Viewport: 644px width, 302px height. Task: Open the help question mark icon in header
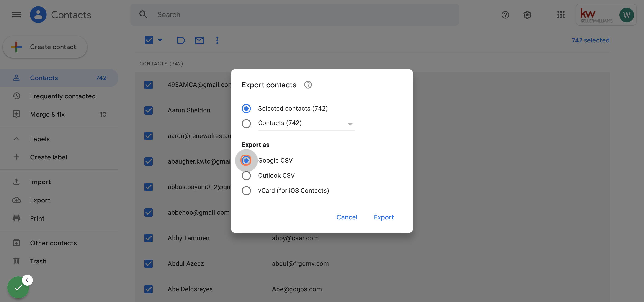point(505,15)
